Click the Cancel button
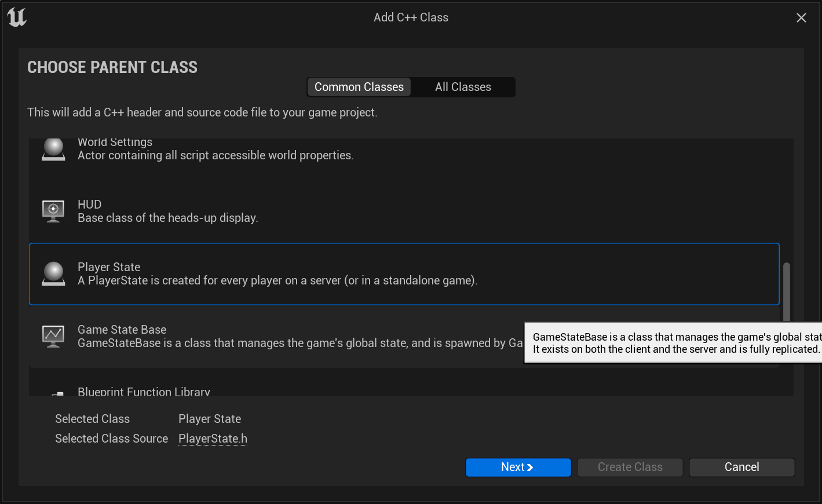Screen dimensions: 822x504 pyautogui.click(x=742, y=467)
